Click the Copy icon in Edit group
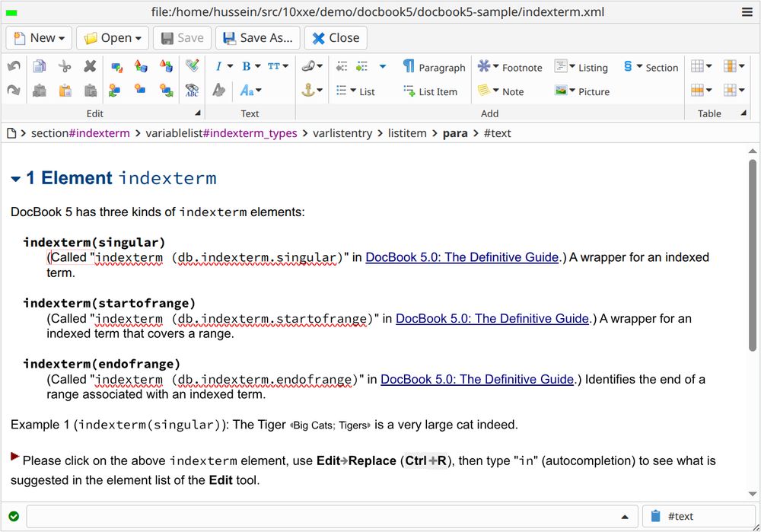This screenshot has width=761, height=532. pyautogui.click(x=40, y=66)
